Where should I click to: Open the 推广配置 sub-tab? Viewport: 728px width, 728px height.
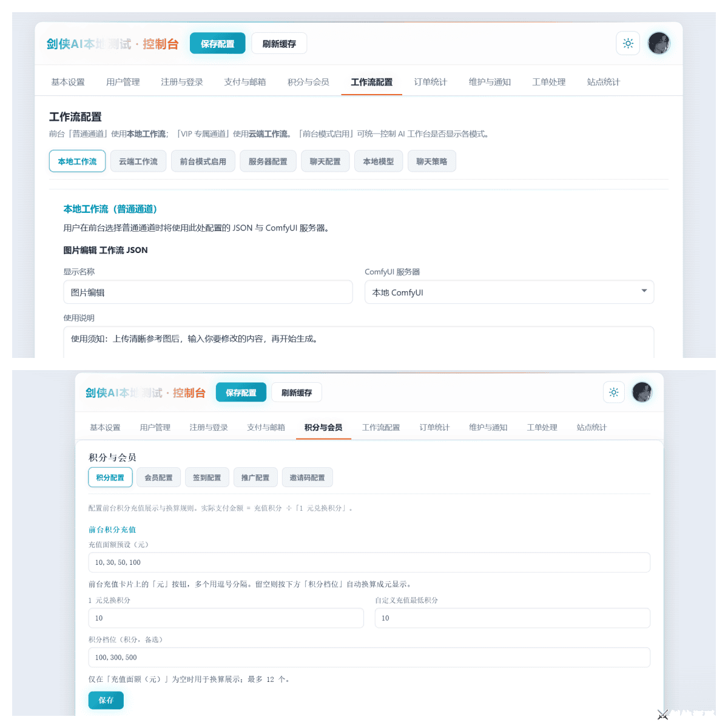[x=255, y=477]
